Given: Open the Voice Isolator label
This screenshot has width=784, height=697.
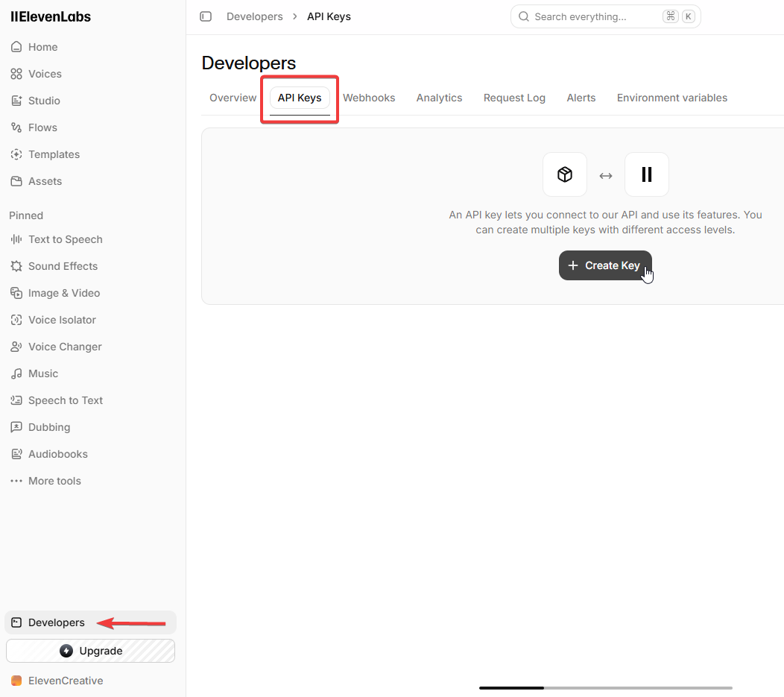Looking at the screenshot, I should tap(62, 320).
